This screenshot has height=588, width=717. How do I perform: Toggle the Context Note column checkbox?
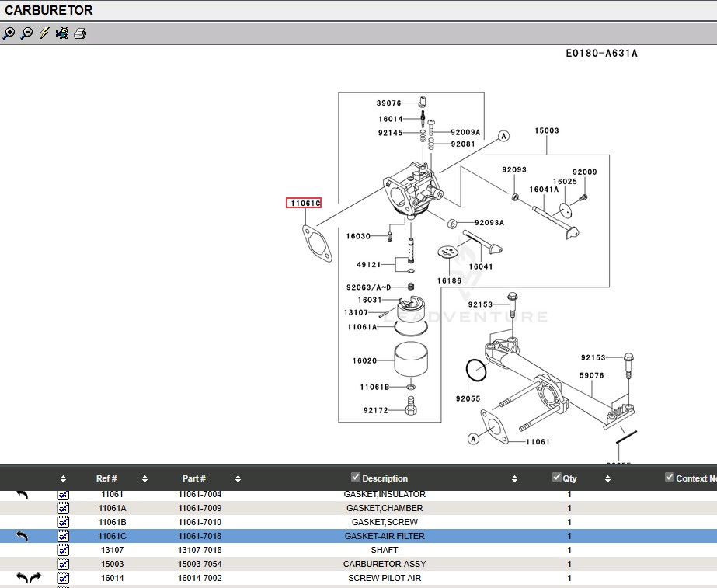(x=670, y=477)
